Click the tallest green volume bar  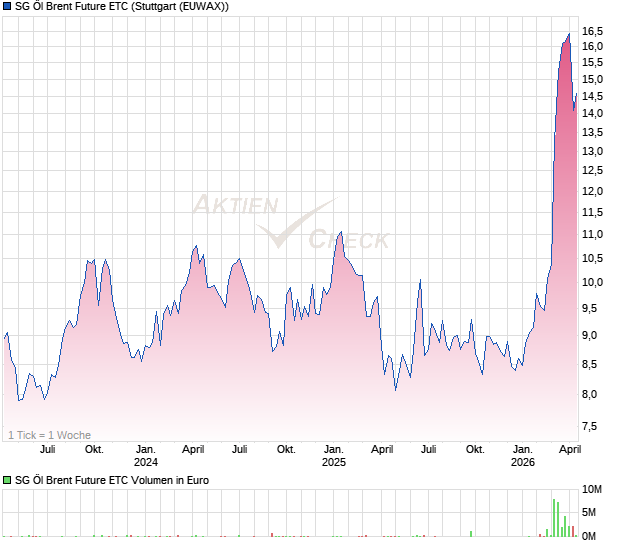click(x=554, y=518)
